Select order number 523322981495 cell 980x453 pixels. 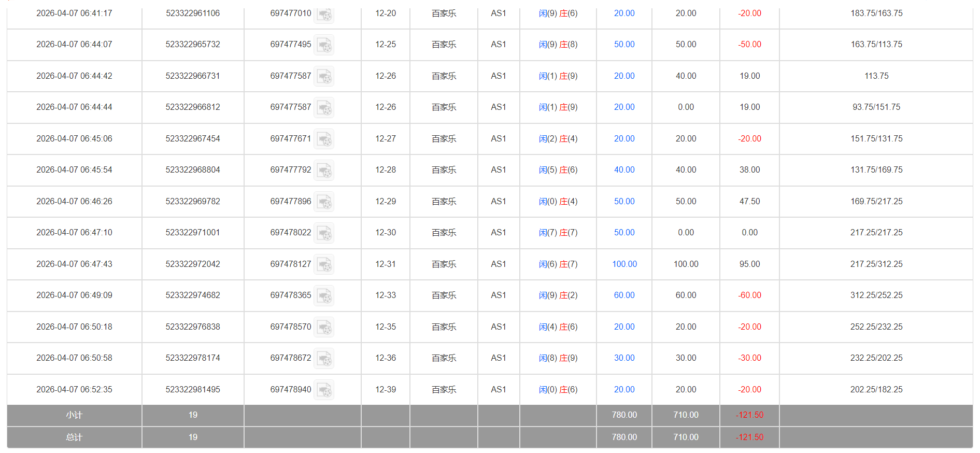[x=193, y=390]
